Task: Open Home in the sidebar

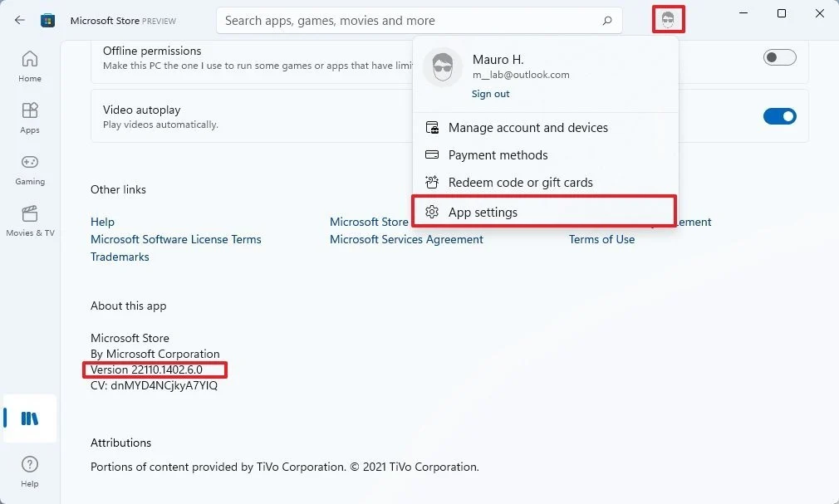Action: 30,66
